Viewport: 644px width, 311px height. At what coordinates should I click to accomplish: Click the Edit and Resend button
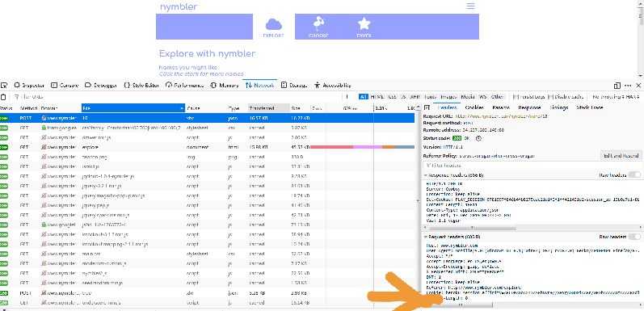[621, 156]
